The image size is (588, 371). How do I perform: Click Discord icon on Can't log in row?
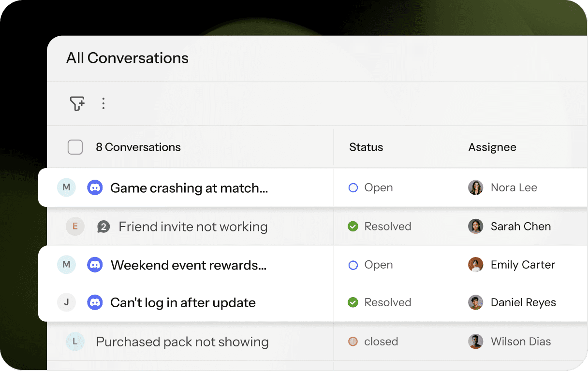[95, 303]
